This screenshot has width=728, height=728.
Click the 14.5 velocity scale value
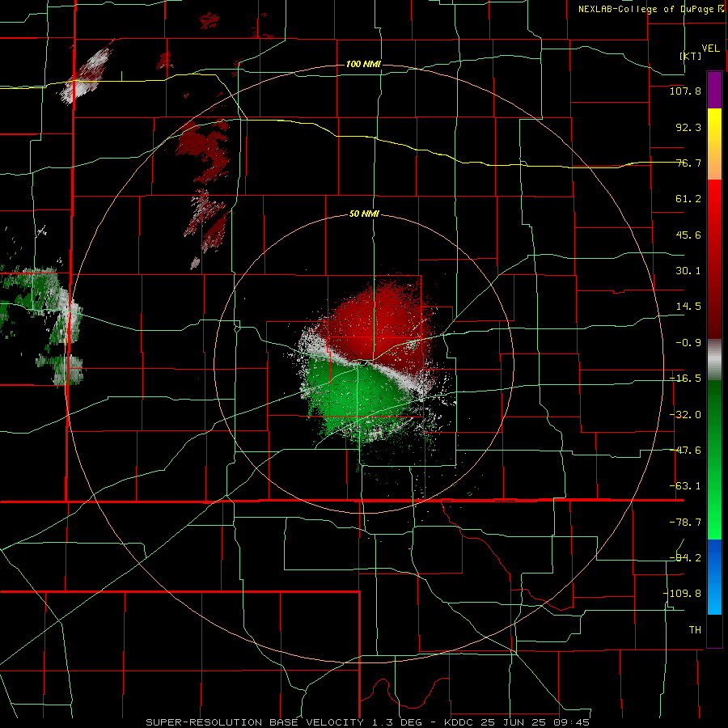688,307
